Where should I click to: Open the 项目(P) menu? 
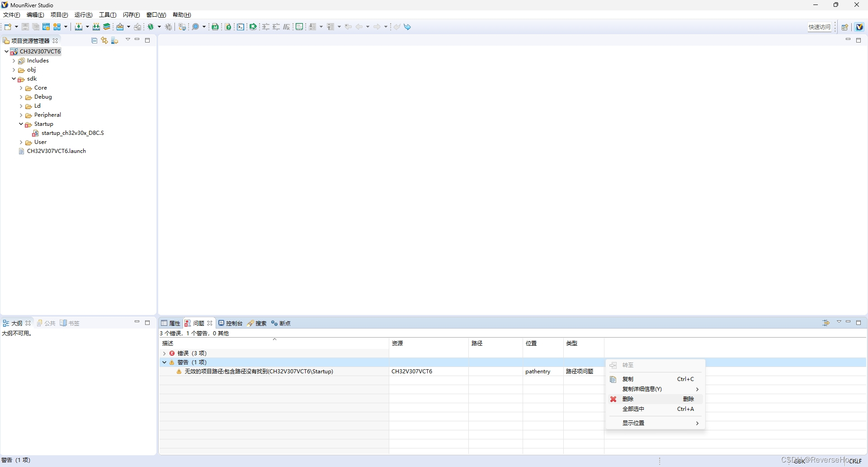click(x=59, y=15)
